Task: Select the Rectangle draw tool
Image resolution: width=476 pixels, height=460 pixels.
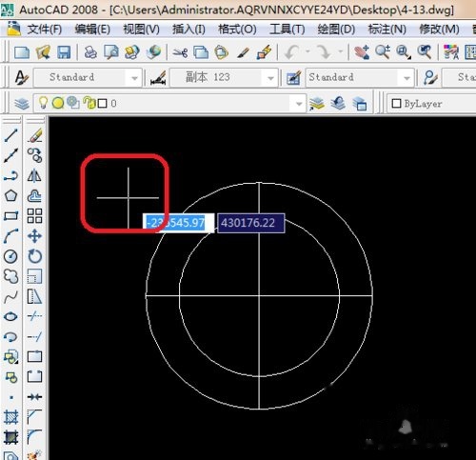Action: 10,216
